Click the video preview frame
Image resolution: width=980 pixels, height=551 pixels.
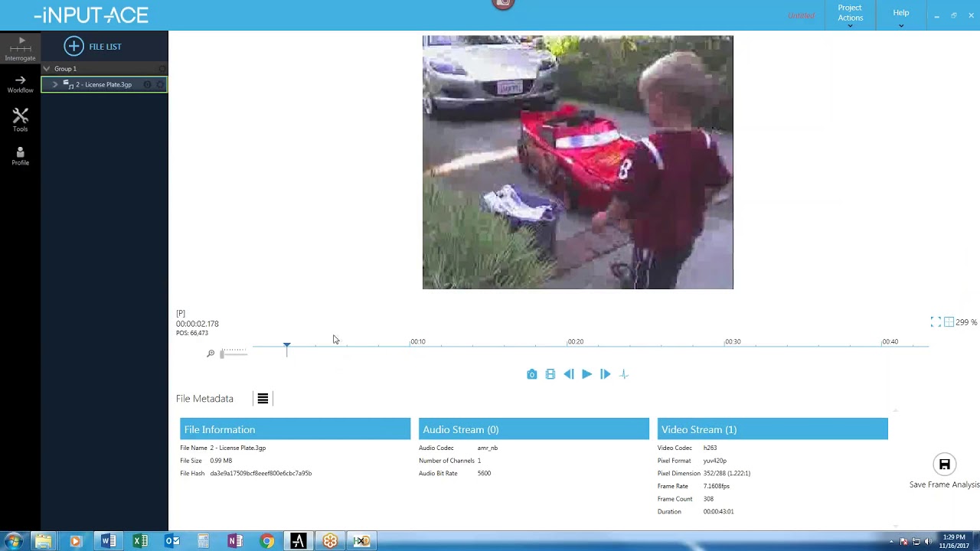click(577, 162)
